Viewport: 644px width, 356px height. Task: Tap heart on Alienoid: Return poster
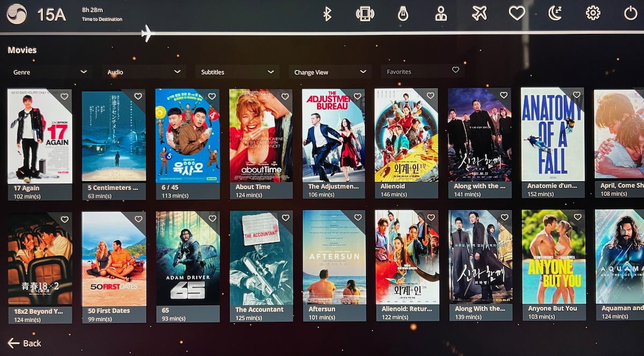point(431,217)
